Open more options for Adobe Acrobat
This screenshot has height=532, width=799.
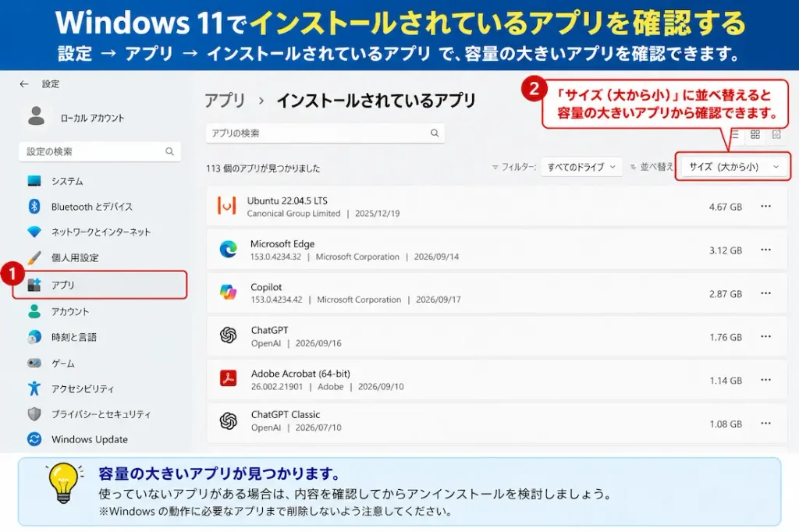click(x=766, y=380)
